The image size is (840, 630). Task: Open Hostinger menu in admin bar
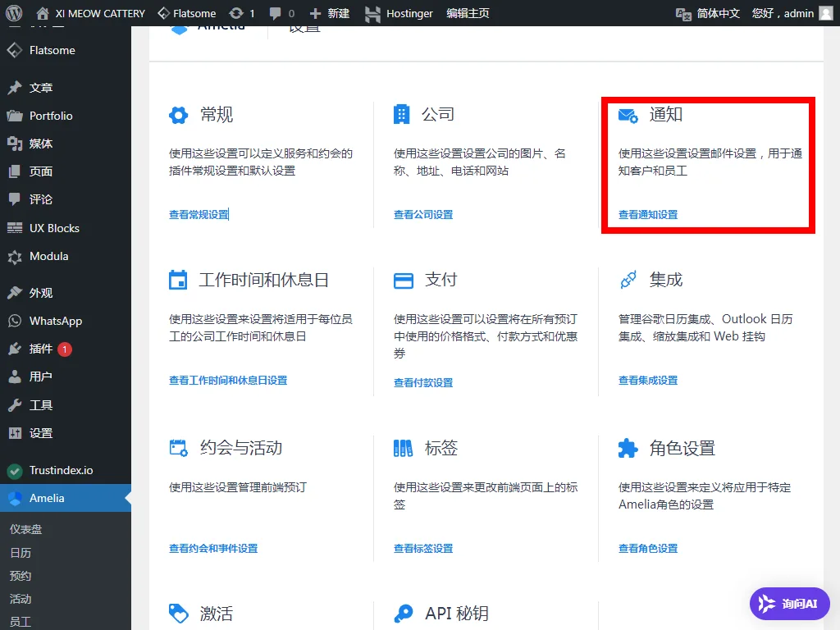pos(399,13)
